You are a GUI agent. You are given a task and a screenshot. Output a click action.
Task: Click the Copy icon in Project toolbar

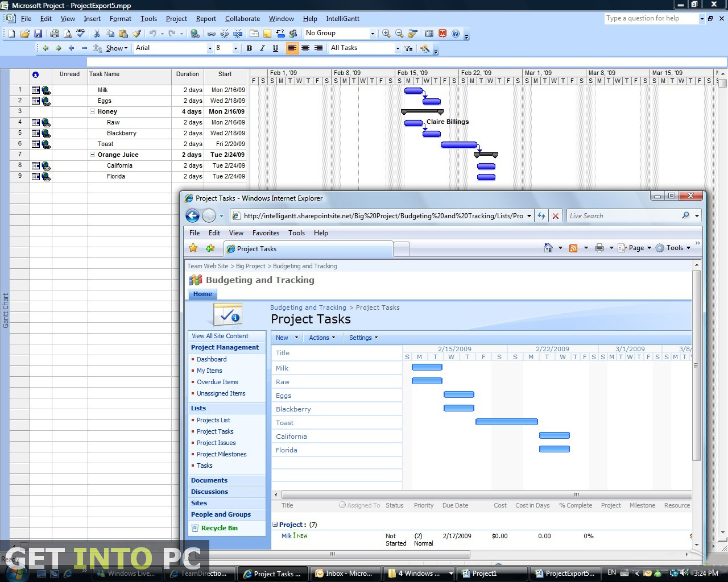[110, 34]
